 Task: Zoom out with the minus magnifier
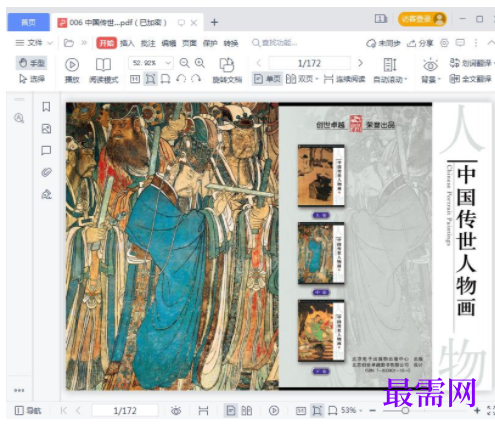pyautogui.click(x=184, y=63)
